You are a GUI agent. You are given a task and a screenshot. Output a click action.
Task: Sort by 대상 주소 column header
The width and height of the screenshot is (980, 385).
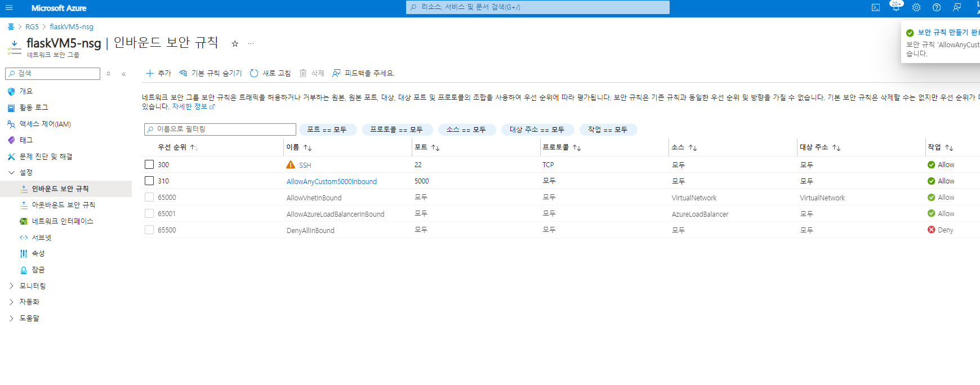(820, 147)
